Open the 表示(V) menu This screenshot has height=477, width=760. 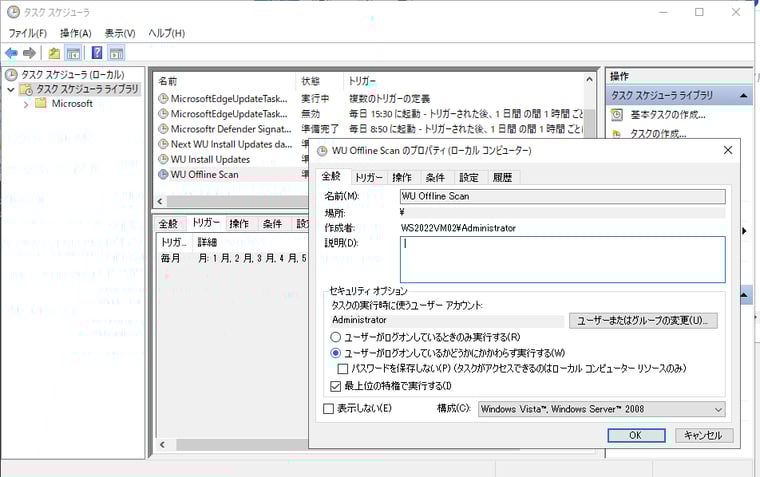click(120, 33)
